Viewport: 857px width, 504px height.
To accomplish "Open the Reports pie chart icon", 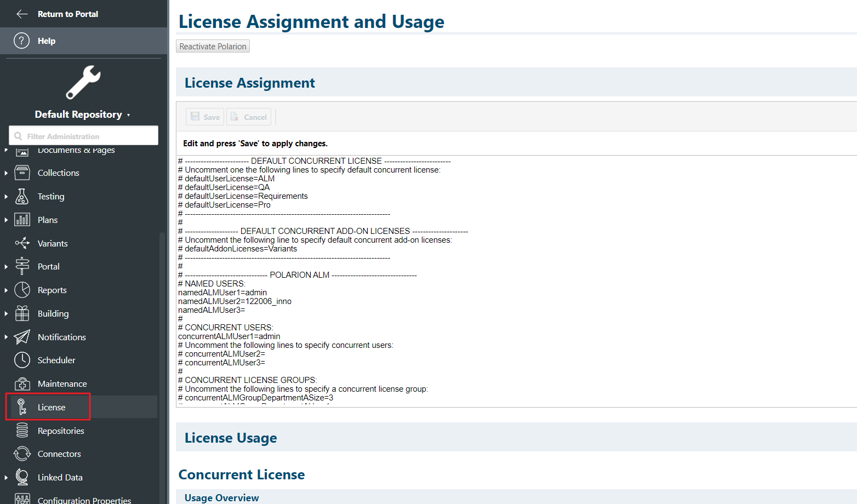I will tap(22, 290).
